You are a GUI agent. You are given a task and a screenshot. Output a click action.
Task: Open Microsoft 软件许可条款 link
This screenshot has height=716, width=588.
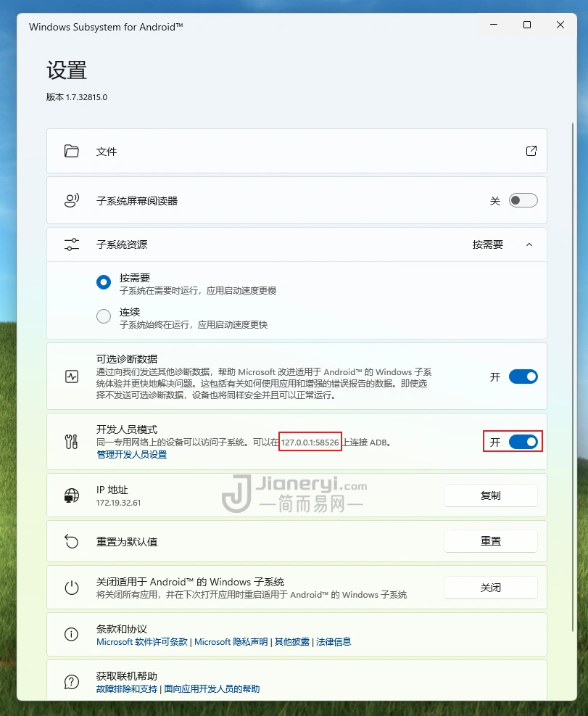(x=142, y=641)
